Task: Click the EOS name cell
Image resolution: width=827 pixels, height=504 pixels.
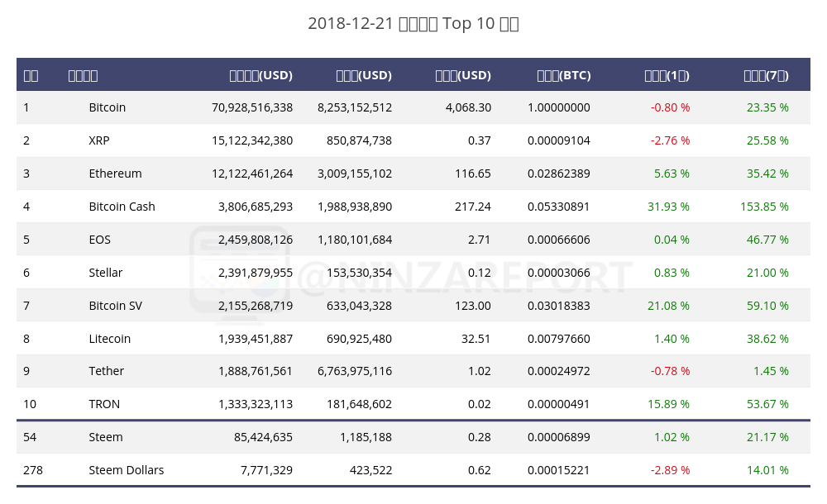Action: point(100,240)
